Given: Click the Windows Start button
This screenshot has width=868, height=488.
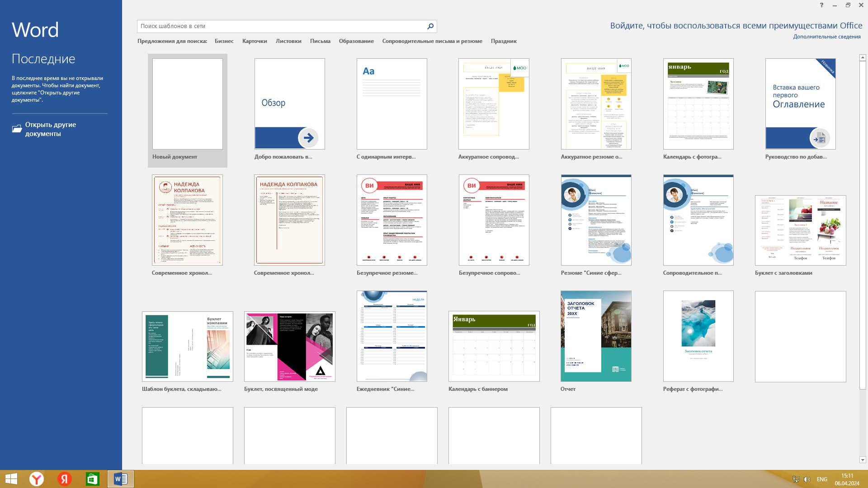Looking at the screenshot, I should point(11,479).
